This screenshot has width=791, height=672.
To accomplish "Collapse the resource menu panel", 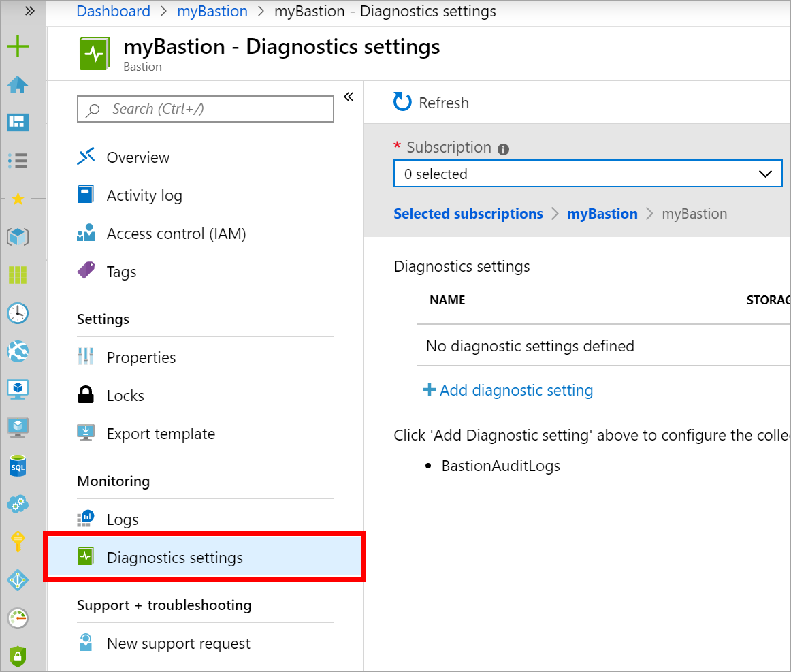I will coord(349,97).
